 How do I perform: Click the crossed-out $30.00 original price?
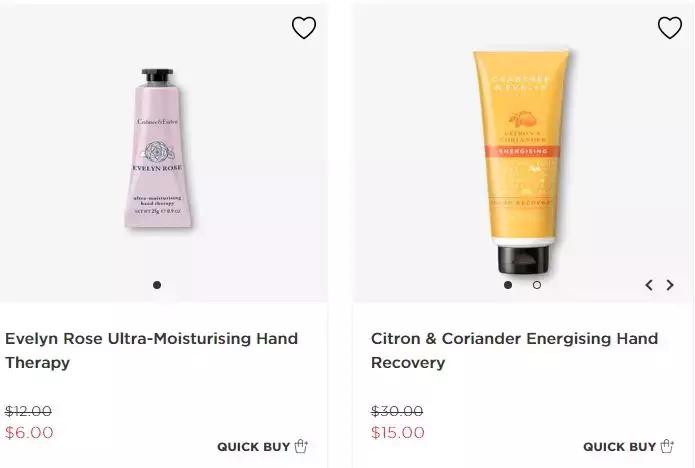coord(397,411)
